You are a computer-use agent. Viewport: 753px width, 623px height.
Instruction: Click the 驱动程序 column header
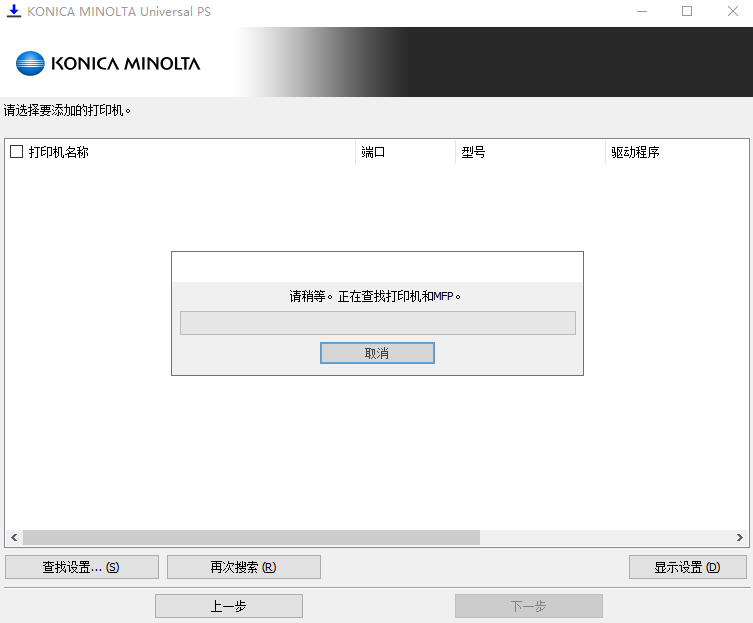click(x=635, y=152)
